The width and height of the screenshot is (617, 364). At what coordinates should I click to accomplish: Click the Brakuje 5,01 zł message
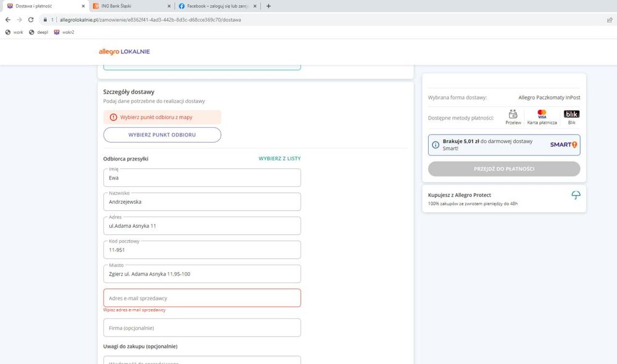click(487, 144)
